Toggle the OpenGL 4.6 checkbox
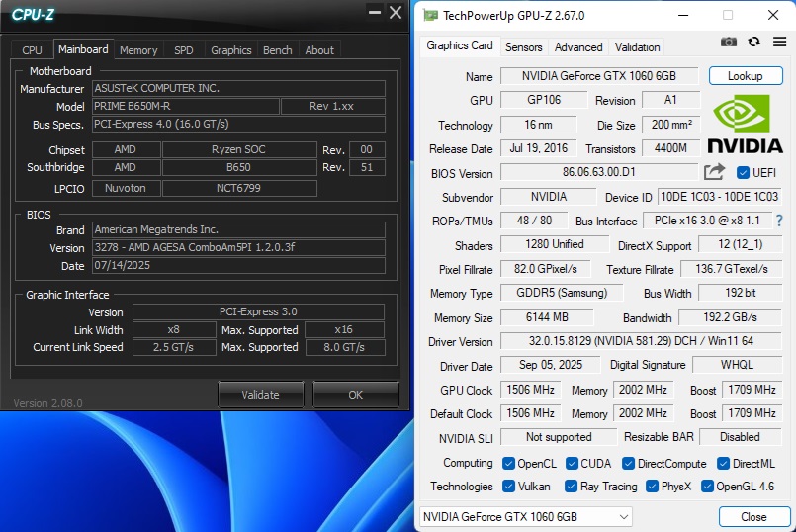This screenshot has height=532, width=796. [x=707, y=486]
